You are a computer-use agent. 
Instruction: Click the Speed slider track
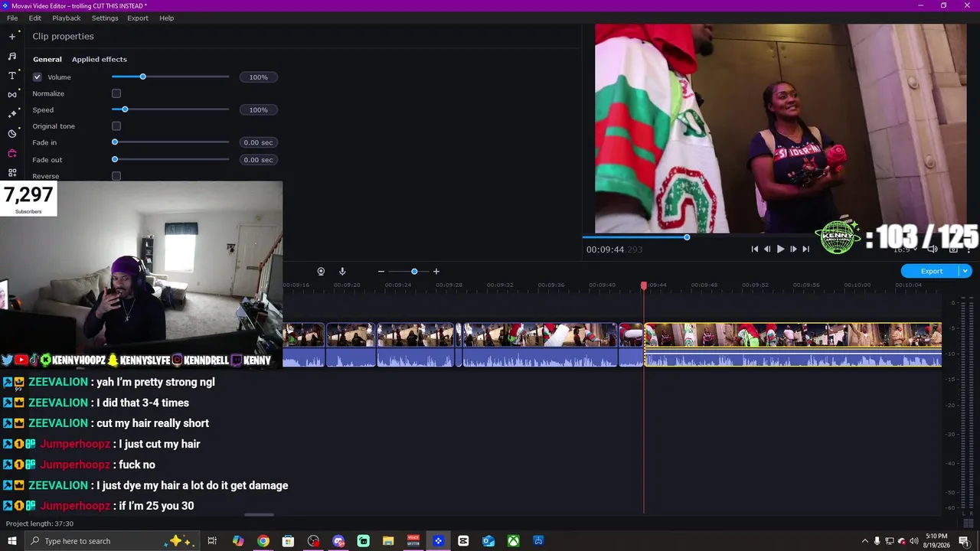(170, 109)
